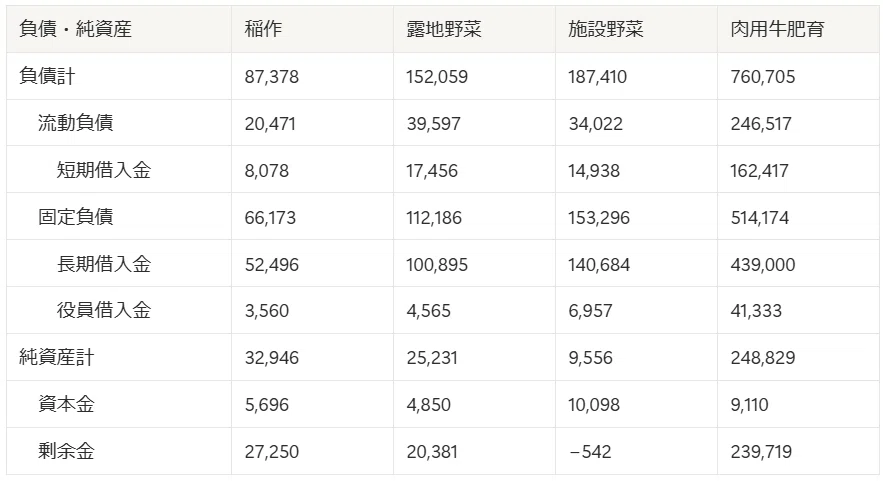Select the 役員借入金 row label
883x481 pixels.
[x=119, y=310]
